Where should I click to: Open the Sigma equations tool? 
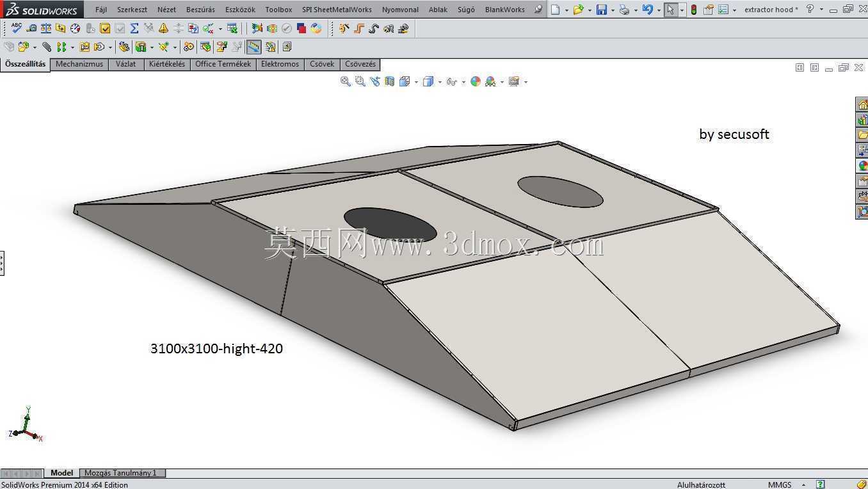click(134, 28)
